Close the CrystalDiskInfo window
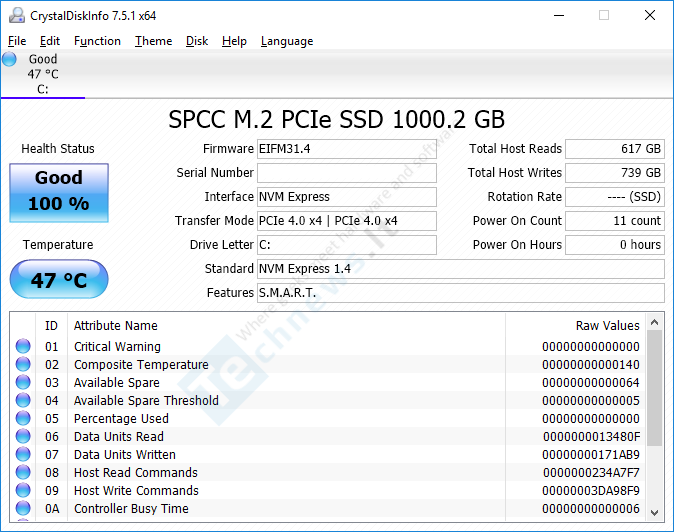 650,15
